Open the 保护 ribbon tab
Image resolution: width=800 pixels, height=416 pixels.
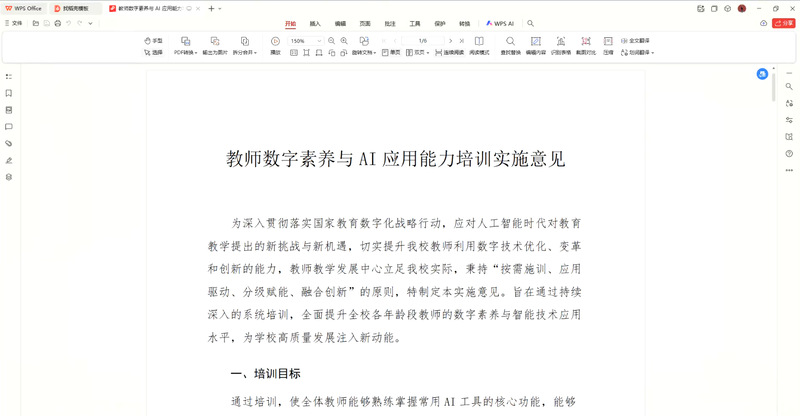pyautogui.click(x=439, y=22)
